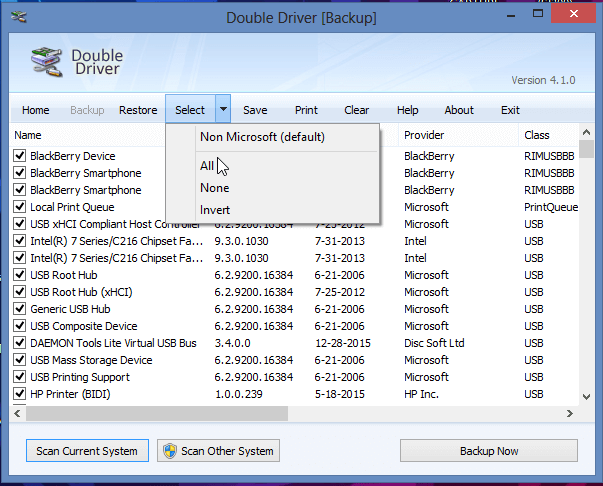Uncheck Local Print Queue checkbox
The width and height of the screenshot is (603, 486).
19,207
